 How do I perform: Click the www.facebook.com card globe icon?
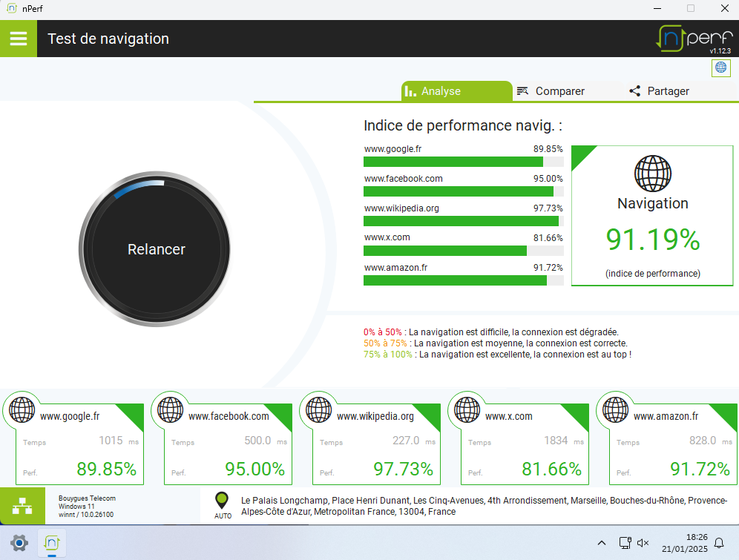[170, 409]
